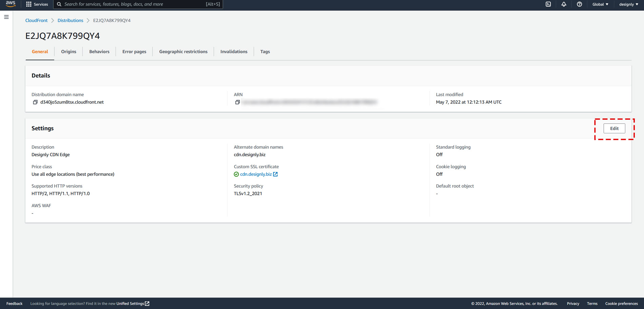Image resolution: width=644 pixels, height=309 pixels.
Task: Select the Invalidations tab
Action: point(234,52)
